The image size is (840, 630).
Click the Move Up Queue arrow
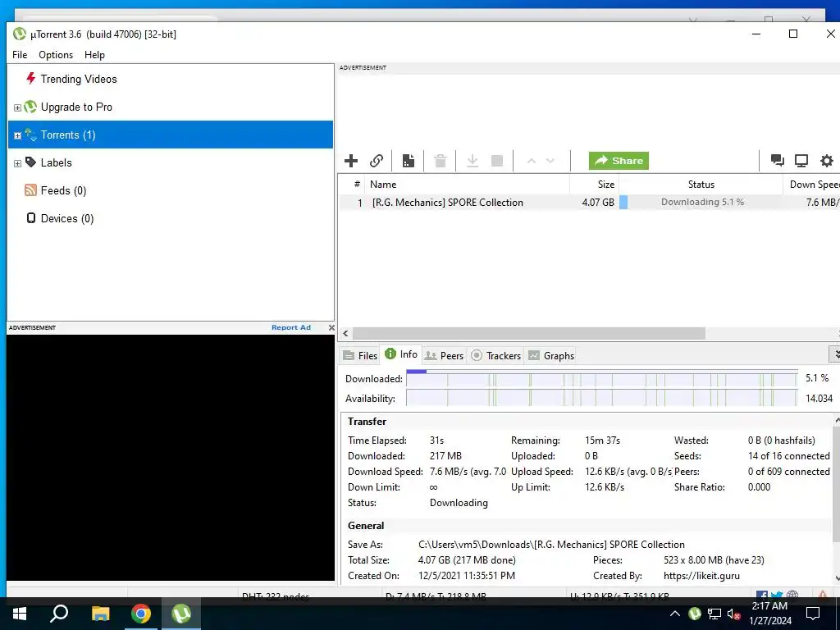click(531, 161)
